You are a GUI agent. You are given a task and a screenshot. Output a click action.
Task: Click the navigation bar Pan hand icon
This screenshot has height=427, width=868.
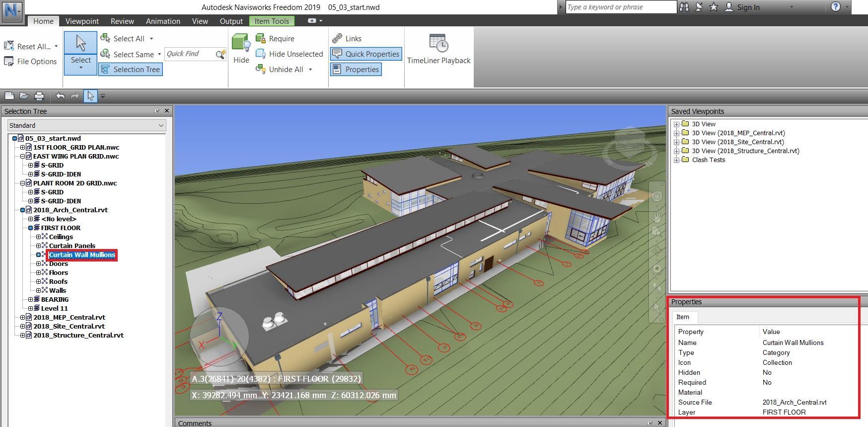click(657, 217)
